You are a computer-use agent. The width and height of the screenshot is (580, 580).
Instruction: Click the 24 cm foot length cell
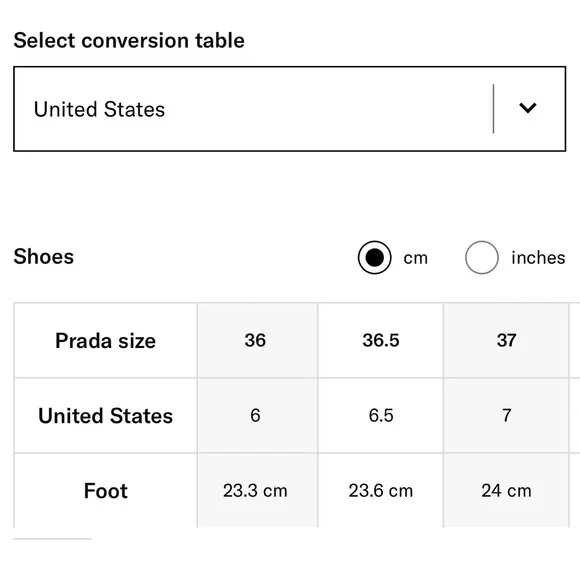click(506, 490)
